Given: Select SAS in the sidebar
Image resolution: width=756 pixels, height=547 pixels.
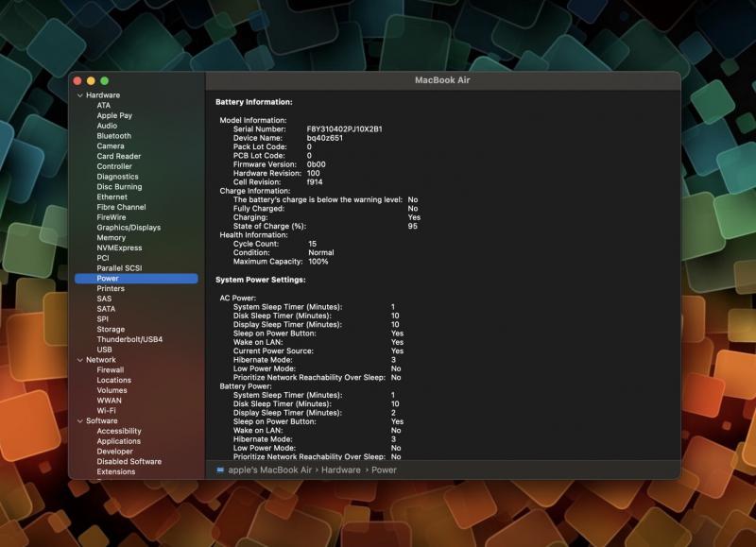Looking at the screenshot, I should [x=104, y=299].
